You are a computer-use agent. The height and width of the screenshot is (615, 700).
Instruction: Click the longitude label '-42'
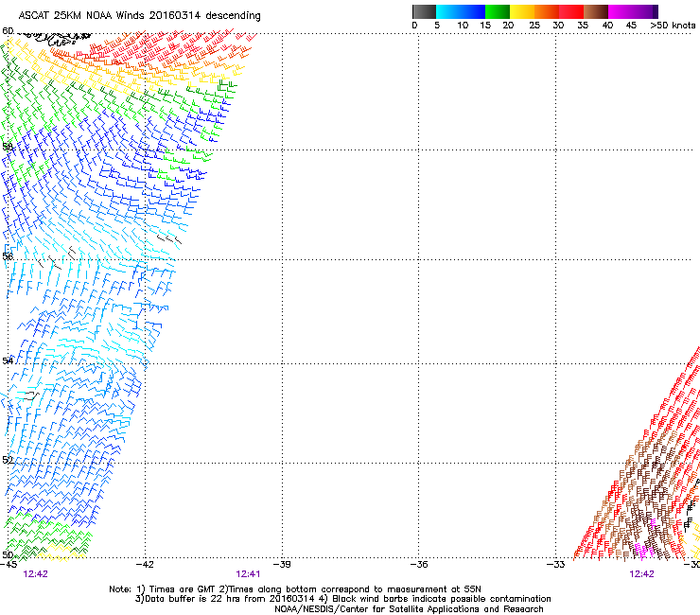tap(145, 565)
